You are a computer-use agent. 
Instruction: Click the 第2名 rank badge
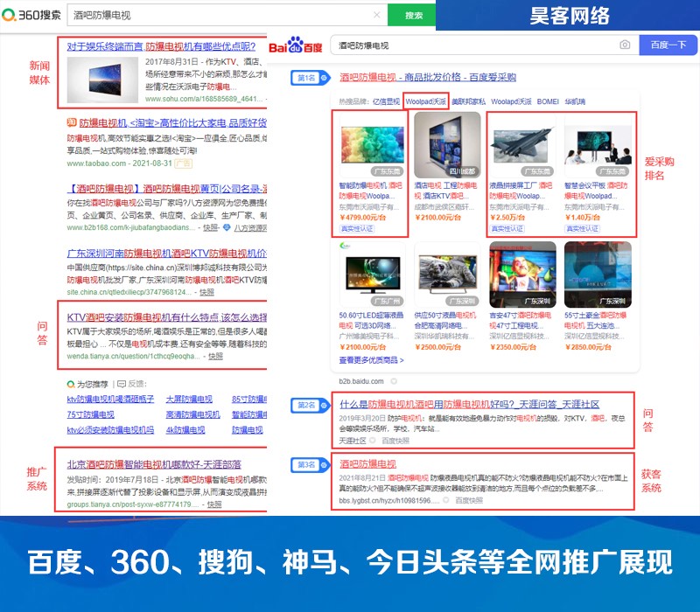pos(304,405)
